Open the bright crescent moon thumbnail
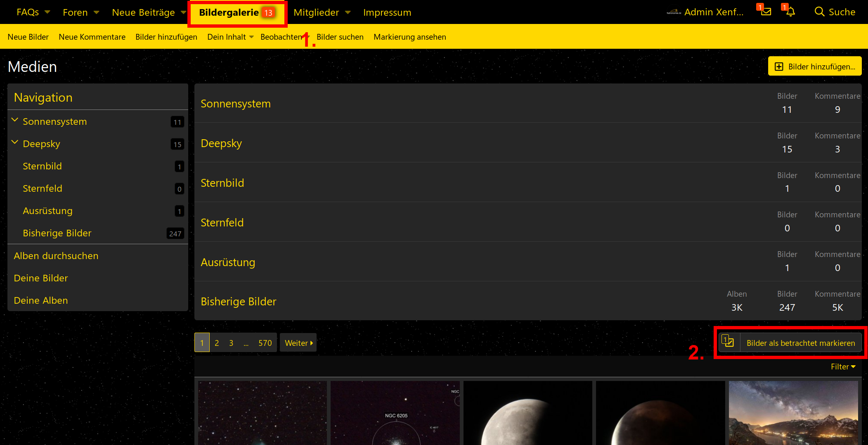Screen dimensions: 868x445 point(528,413)
